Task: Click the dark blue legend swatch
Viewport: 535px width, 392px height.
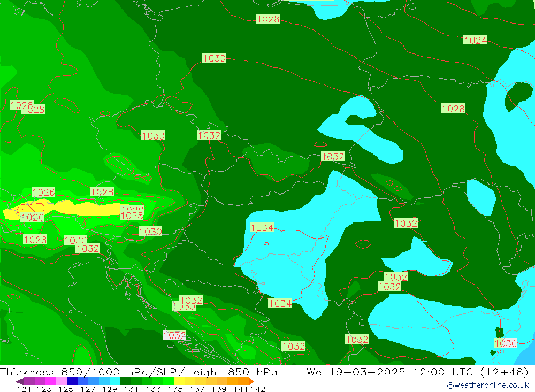Action: [72, 381]
